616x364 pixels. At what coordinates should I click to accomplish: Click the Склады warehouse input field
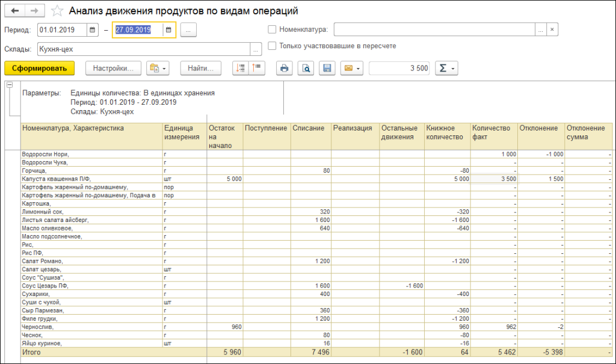[143, 49]
